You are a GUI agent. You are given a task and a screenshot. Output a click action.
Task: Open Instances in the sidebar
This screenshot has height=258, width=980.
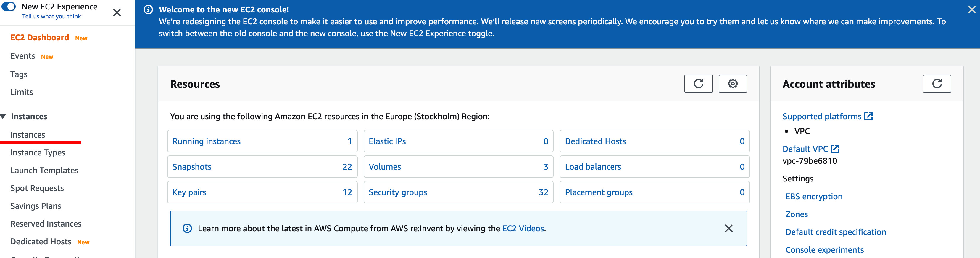point(28,135)
